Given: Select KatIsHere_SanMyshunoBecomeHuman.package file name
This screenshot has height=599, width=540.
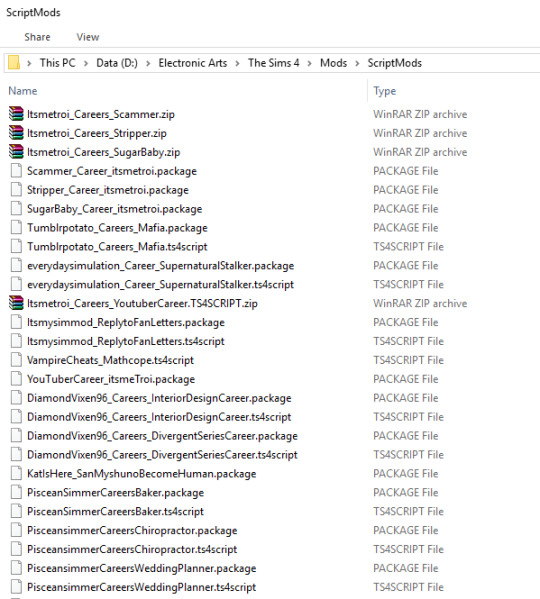Looking at the screenshot, I should (x=141, y=474).
